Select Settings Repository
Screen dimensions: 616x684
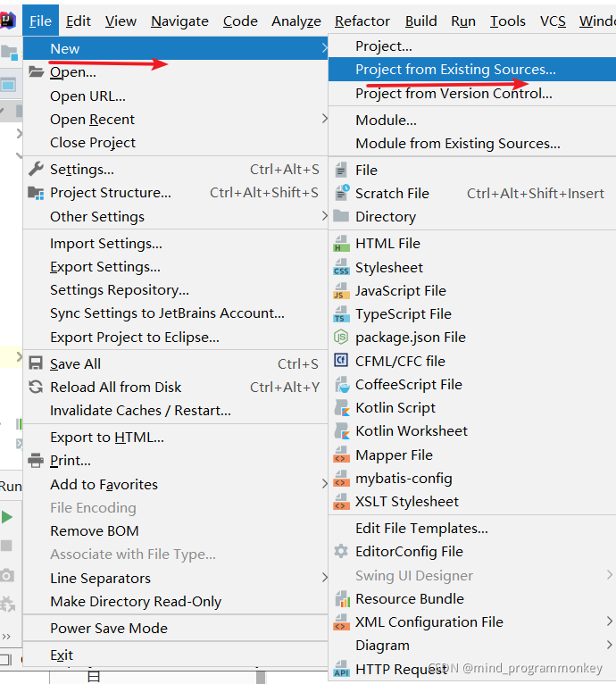tap(175, 290)
